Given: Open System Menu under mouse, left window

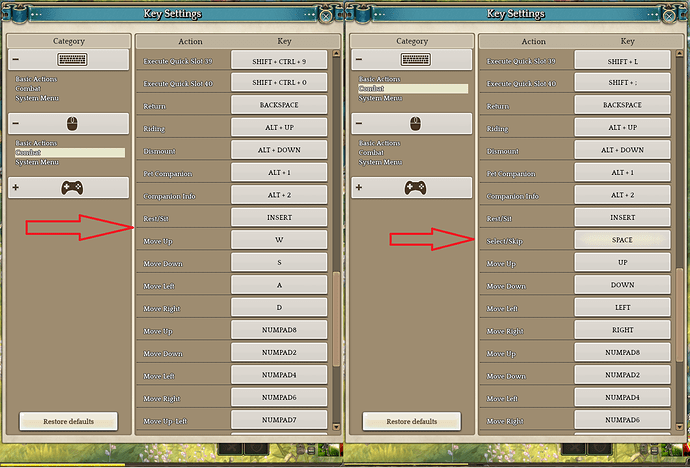Looking at the screenshot, I should 37,162.
